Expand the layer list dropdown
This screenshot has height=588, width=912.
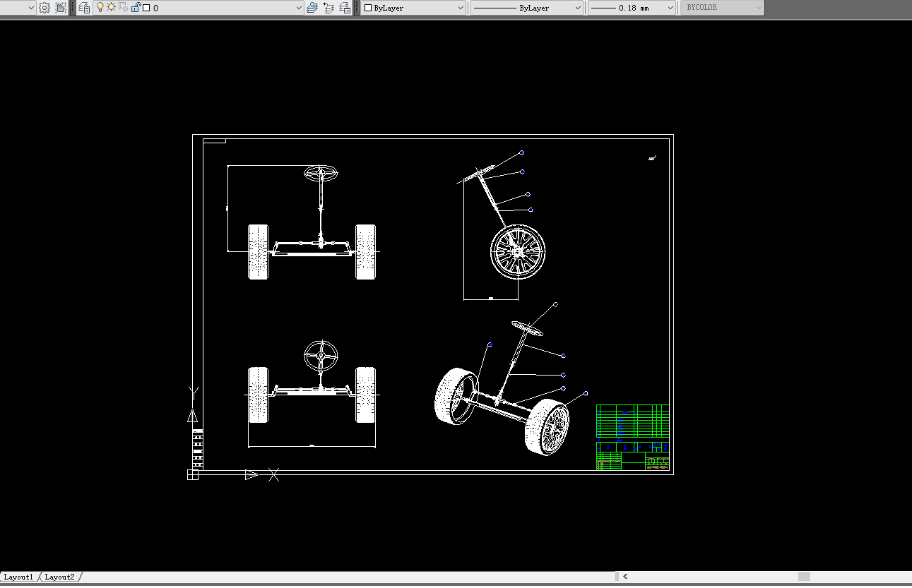(299, 8)
